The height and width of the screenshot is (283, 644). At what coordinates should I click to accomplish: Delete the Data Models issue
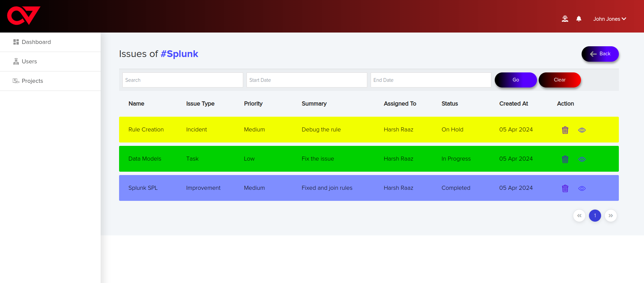[x=565, y=159]
